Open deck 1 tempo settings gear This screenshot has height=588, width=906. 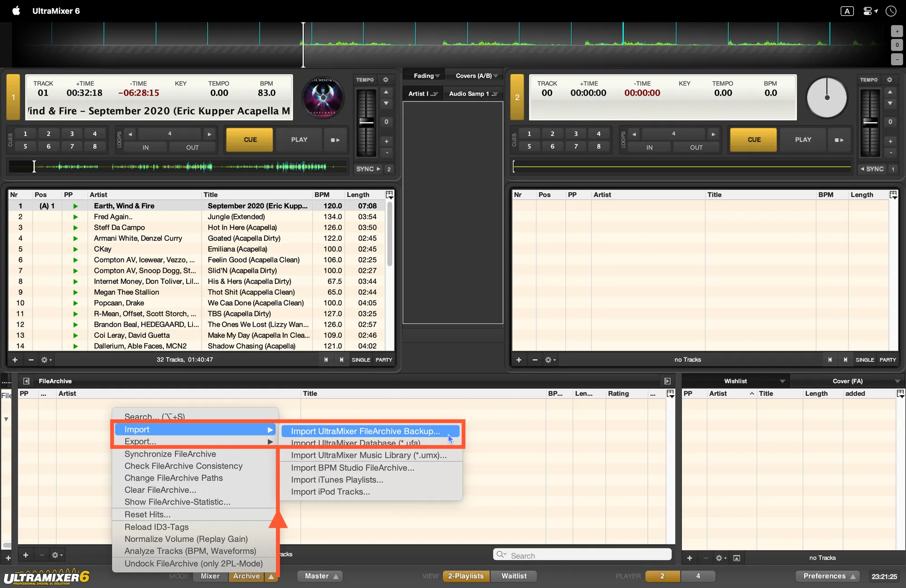[x=386, y=80]
